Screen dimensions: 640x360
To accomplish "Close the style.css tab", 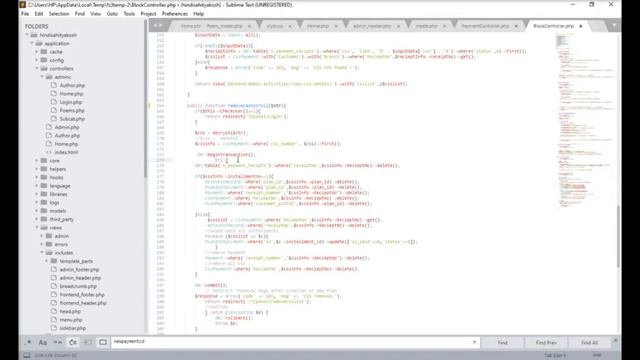I will click(x=290, y=26).
